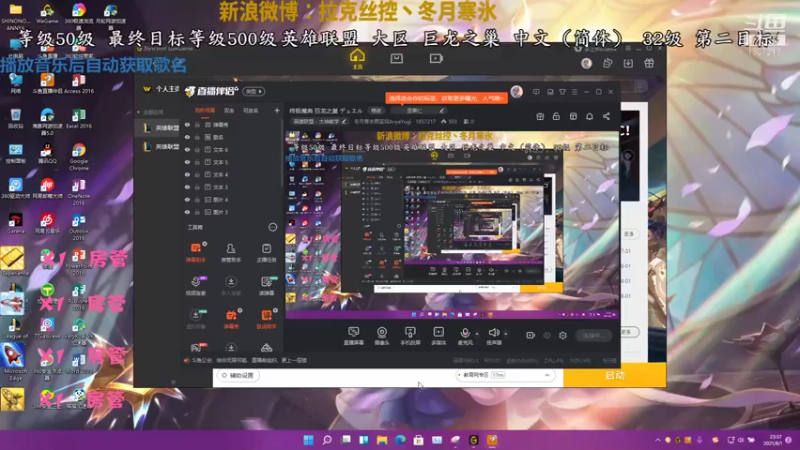Image resolution: width=800 pixels, height=450 pixels.
Task: Hide the 弹幕秀 source with its eye
Action: coord(187,124)
